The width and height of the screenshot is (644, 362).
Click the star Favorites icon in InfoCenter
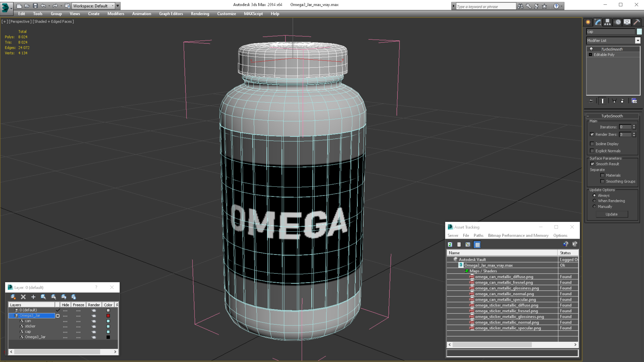pos(544,6)
